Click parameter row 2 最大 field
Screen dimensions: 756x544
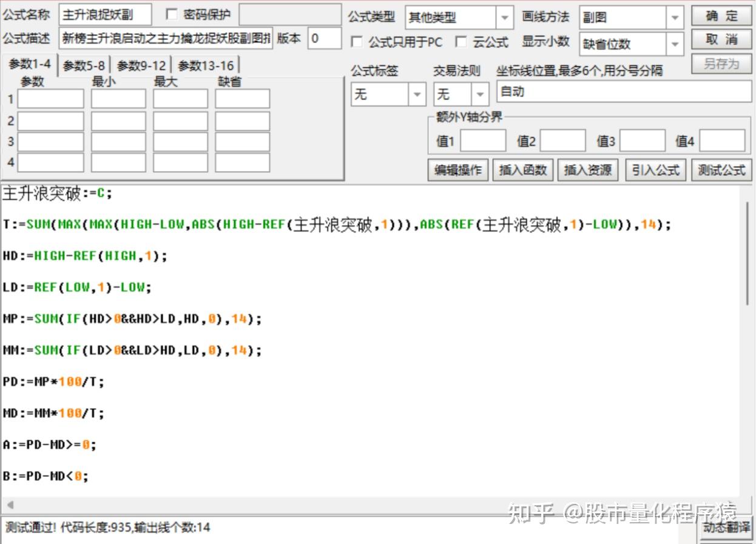coord(180,121)
